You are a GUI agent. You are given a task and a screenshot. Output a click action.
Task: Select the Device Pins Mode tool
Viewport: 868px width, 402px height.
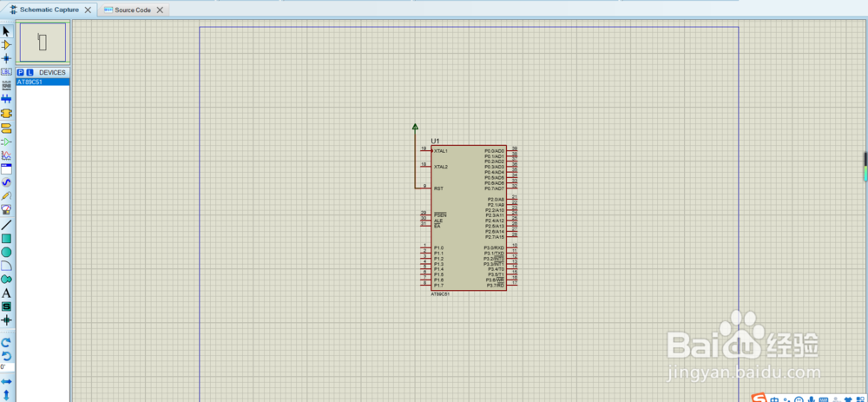tap(7, 142)
